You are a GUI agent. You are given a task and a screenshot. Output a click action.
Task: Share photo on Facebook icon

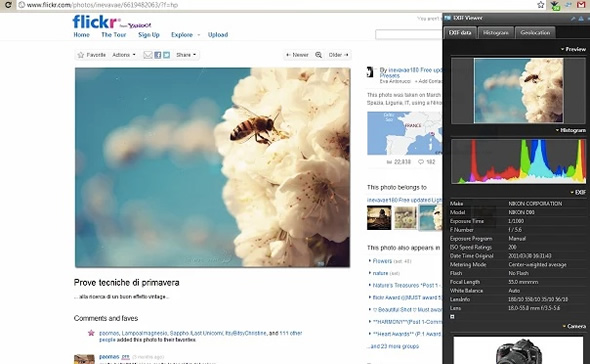click(x=158, y=55)
